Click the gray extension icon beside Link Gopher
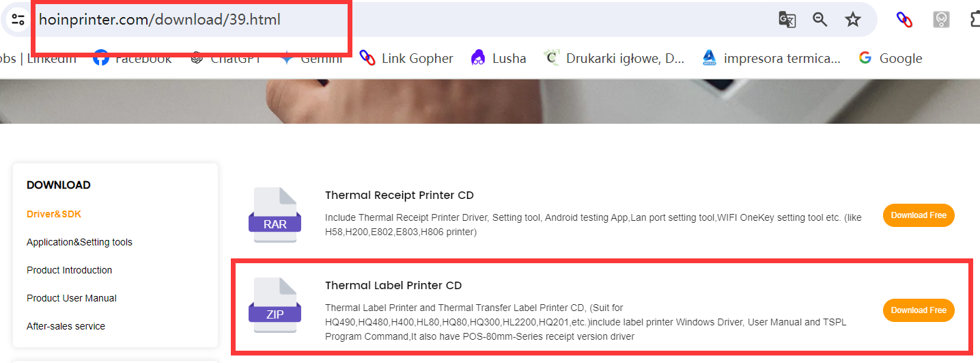The image size is (980, 363). click(942, 19)
